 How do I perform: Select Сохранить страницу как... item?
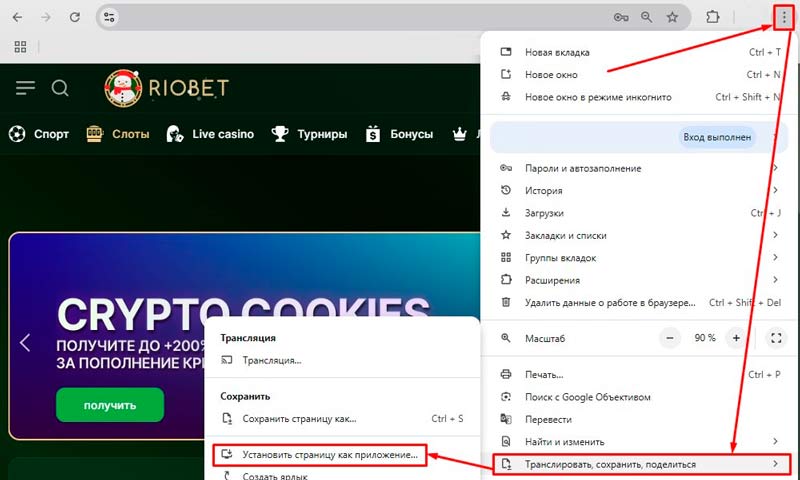342,419
